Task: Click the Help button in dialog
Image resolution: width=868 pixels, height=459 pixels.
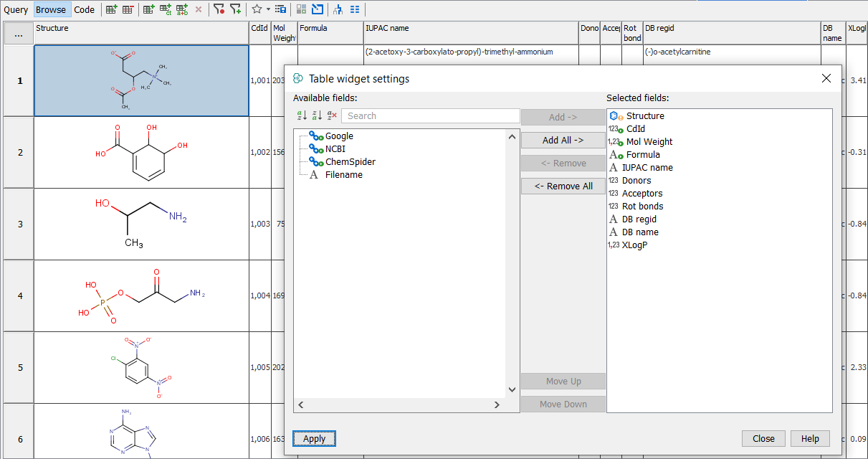Action: point(810,439)
